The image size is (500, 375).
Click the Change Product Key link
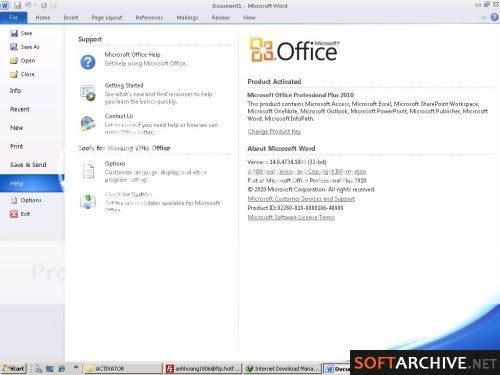pyautogui.click(x=274, y=131)
